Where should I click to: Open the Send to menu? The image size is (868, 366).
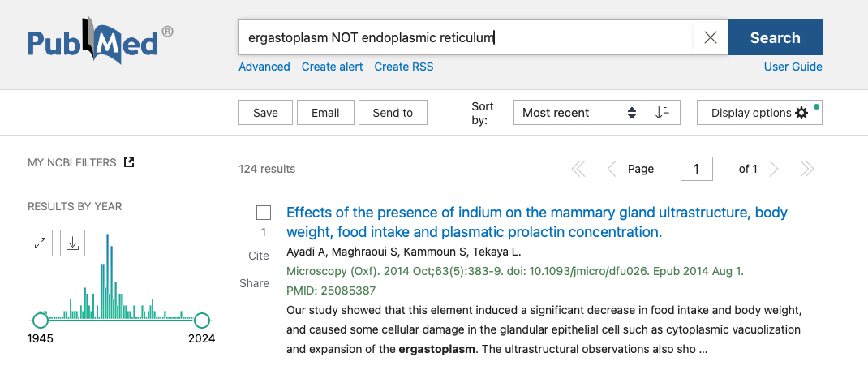[393, 113]
